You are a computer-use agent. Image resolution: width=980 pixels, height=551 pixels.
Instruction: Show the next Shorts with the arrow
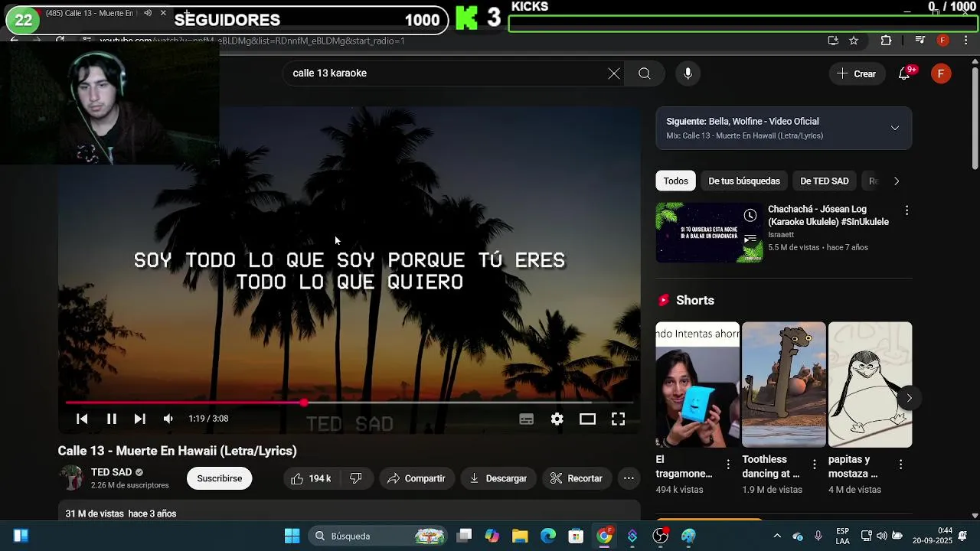point(909,398)
